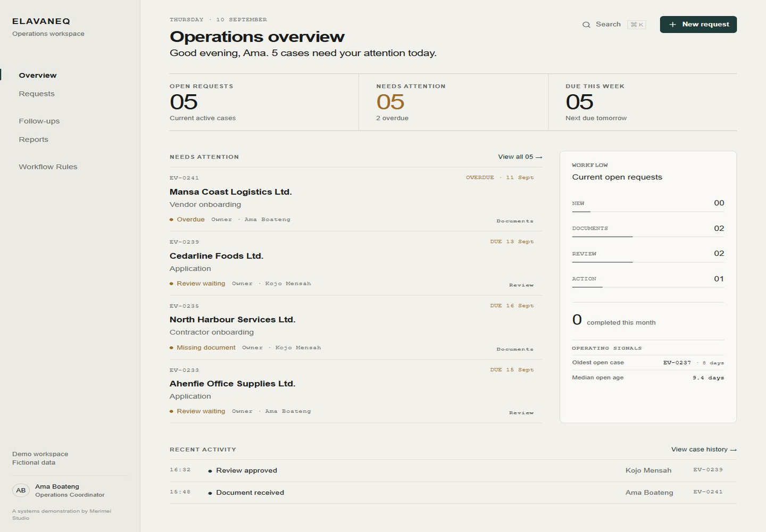Click the Open Requests stat card

pos(264,102)
